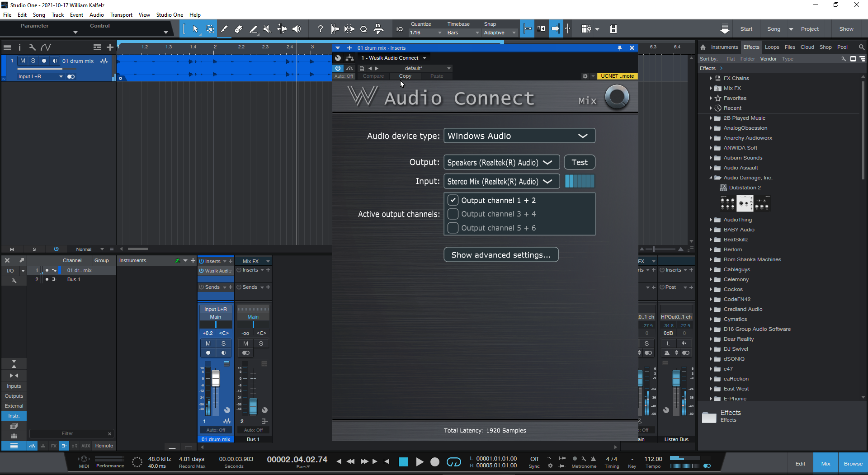The image size is (868, 475).
Task: Solo the 01 drum mix track header
Action: tap(33, 61)
